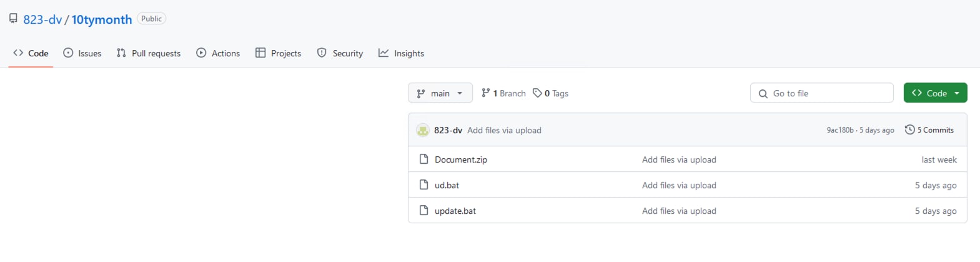Focus the Go to file search field
The height and width of the screenshot is (262, 980).
pos(822,93)
